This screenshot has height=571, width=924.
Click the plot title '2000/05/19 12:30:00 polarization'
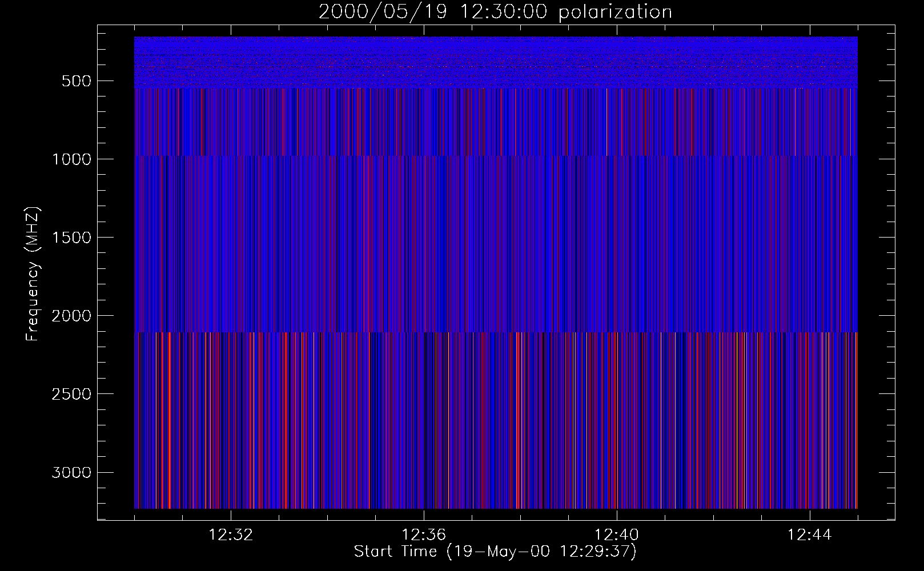pyautogui.click(x=495, y=12)
